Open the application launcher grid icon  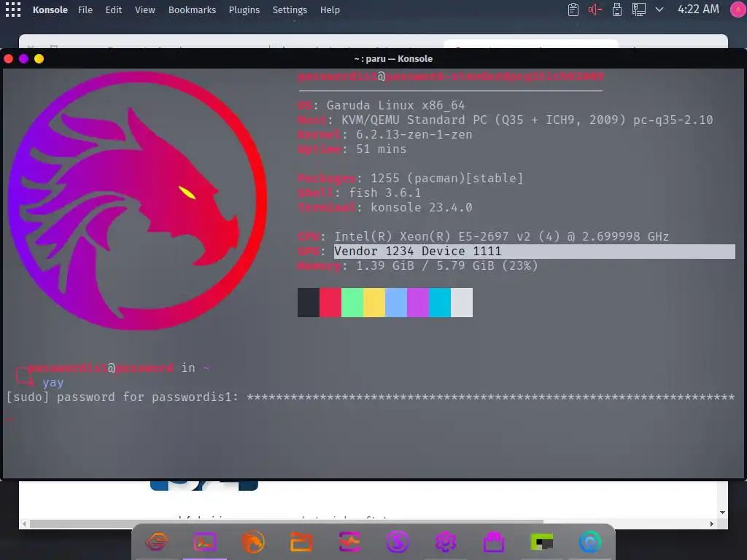point(13,9)
